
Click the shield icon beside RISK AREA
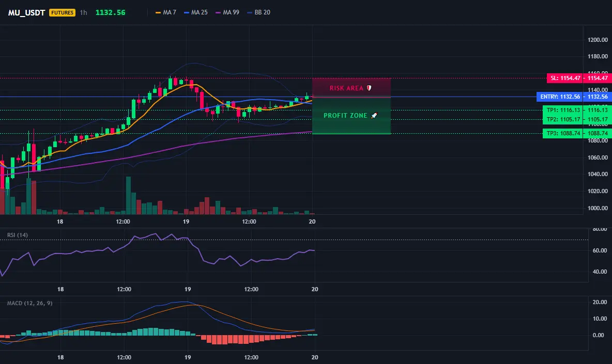tap(369, 88)
